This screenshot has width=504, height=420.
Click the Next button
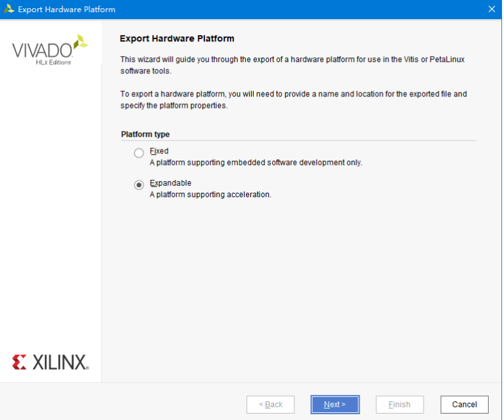[x=335, y=405]
